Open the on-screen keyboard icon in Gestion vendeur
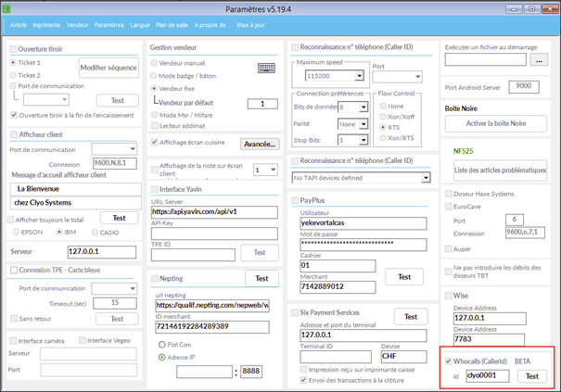The image size is (561, 392). click(x=266, y=68)
